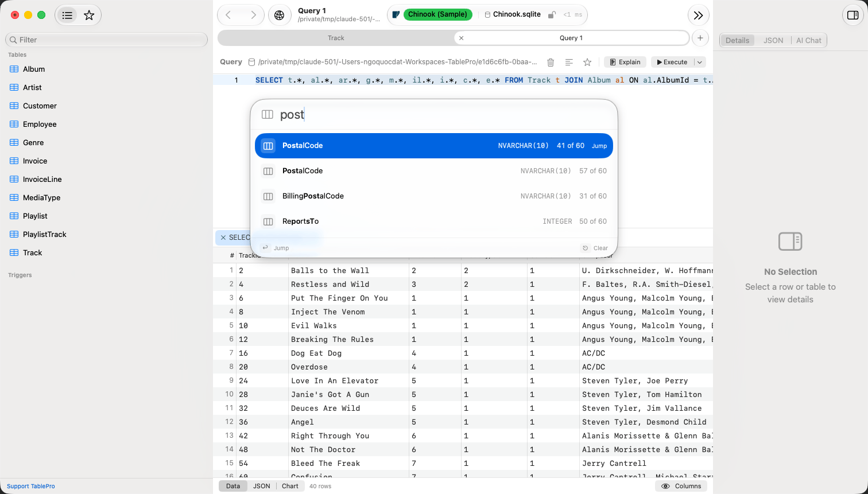The height and width of the screenshot is (494, 868).
Task: Open the favorites star in the sidebar header
Action: pyautogui.click(x=89, y=15)
